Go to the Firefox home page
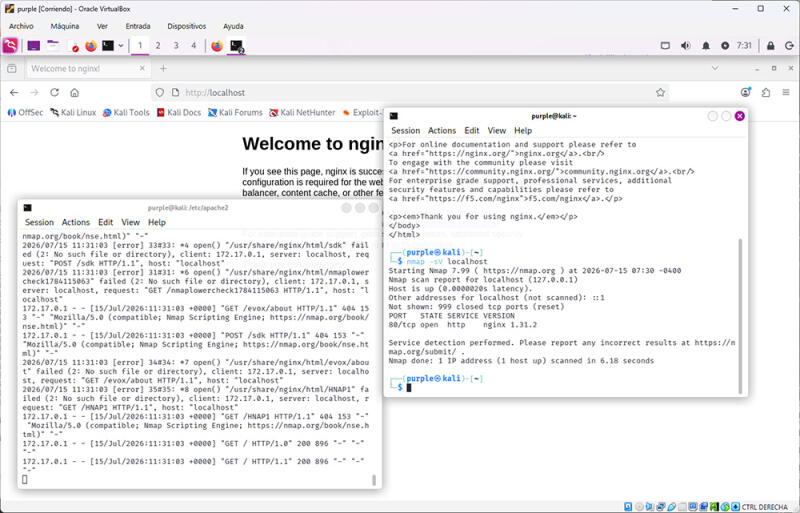Screen dimensions: 800x513 (x=74, y=92)
